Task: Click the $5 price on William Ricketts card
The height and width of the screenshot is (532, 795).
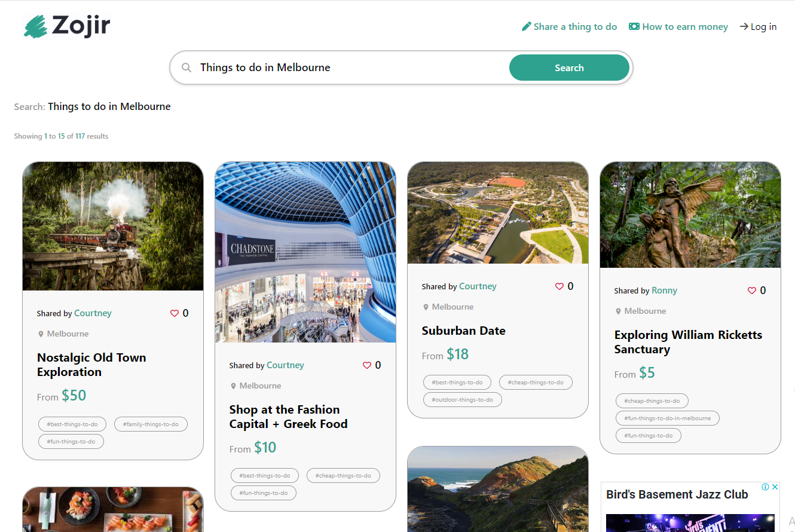Action: point(647,373)
